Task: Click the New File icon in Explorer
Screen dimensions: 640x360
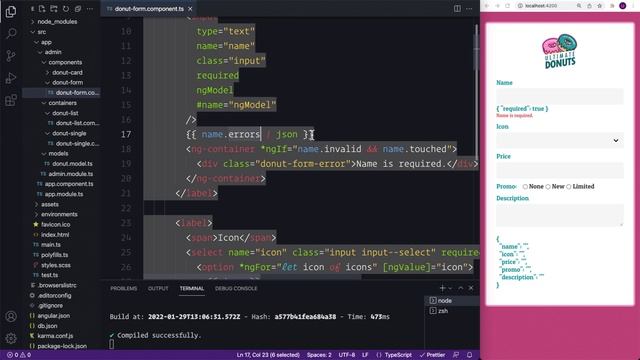Action: point(42,9)
